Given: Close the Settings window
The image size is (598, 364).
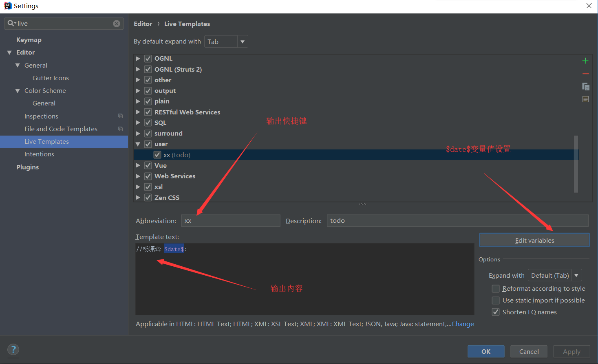Looking at the screenshot, I should (589, 6).
